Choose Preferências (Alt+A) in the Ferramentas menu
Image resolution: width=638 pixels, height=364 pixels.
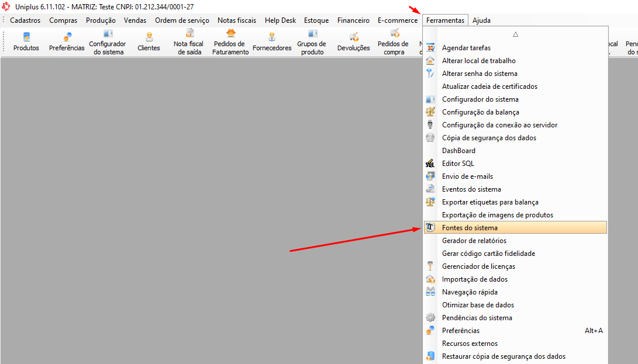point(516,331)
